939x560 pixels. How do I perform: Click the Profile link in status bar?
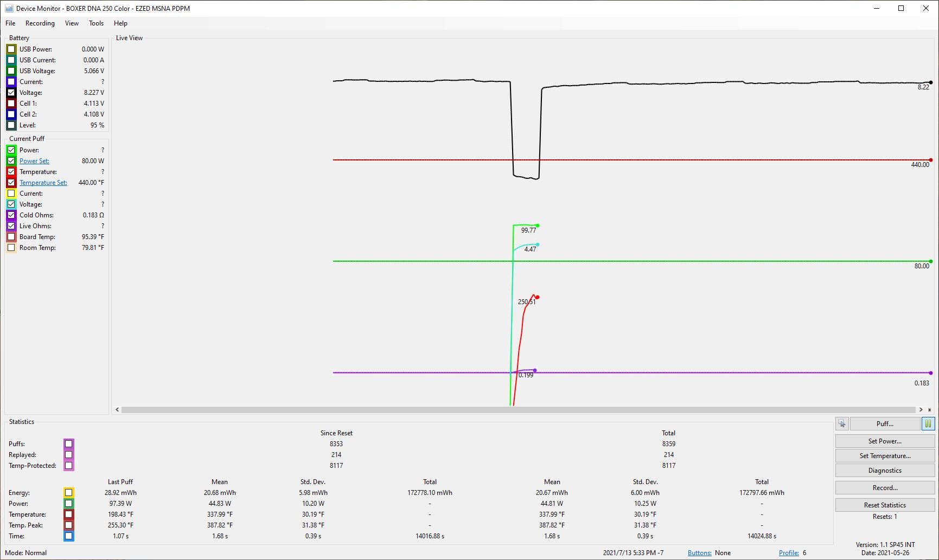pyautogui.click(x=789, y=553)
